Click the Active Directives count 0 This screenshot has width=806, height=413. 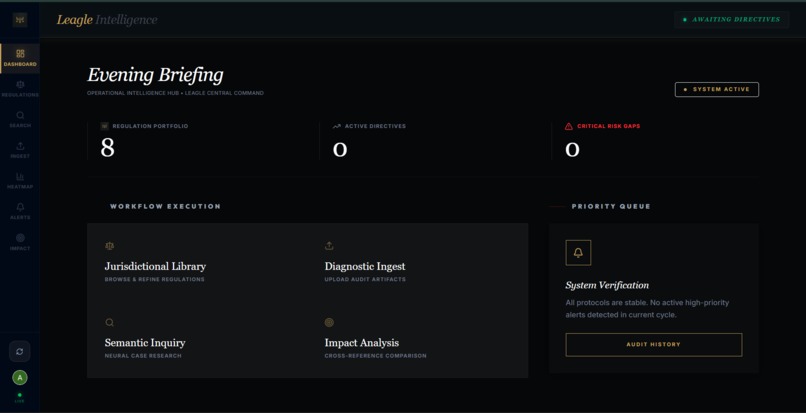tap(340, 149)
